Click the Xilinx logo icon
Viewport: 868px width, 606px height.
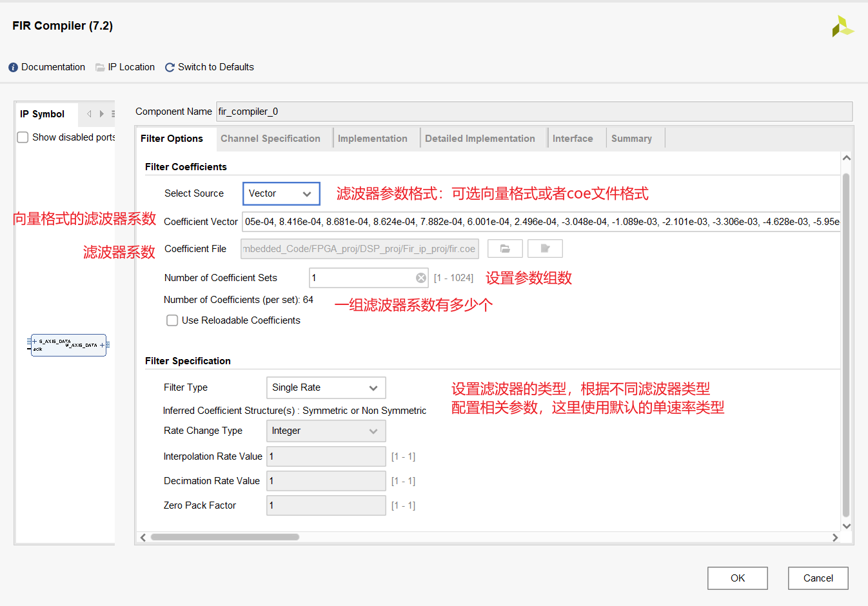point(843,26)
